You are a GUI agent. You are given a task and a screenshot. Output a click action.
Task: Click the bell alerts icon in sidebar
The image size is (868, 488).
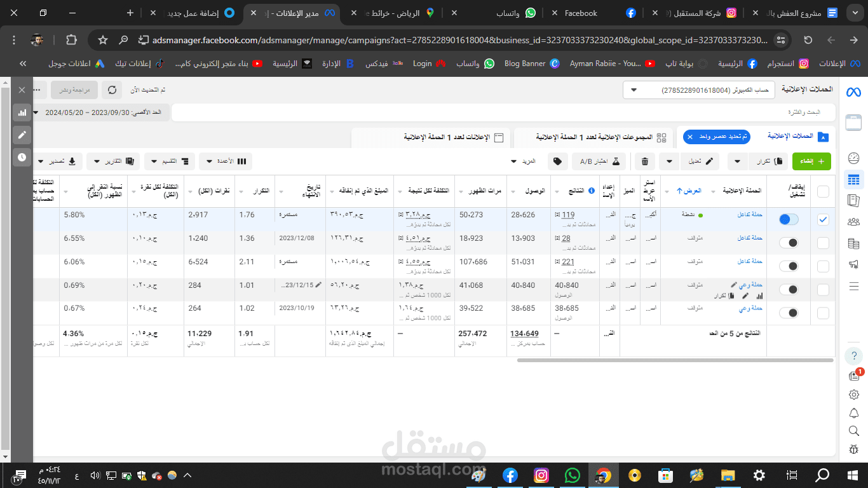[853, 413]
